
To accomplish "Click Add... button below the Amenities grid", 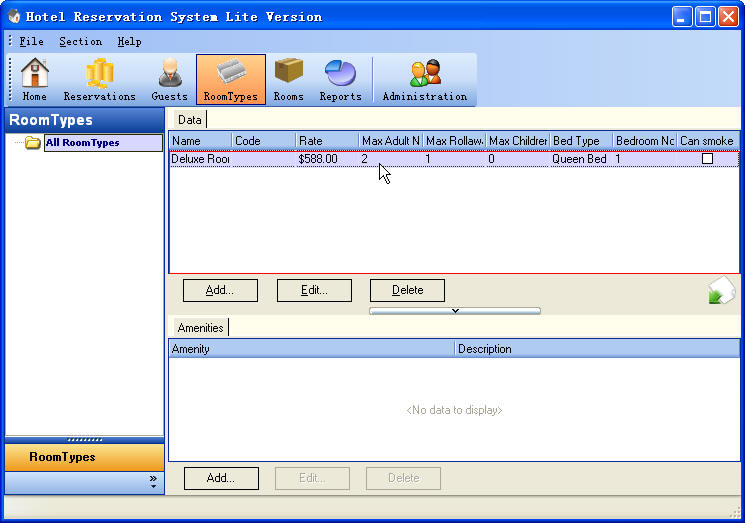I will pyautogui.click(x=221, y=478).
